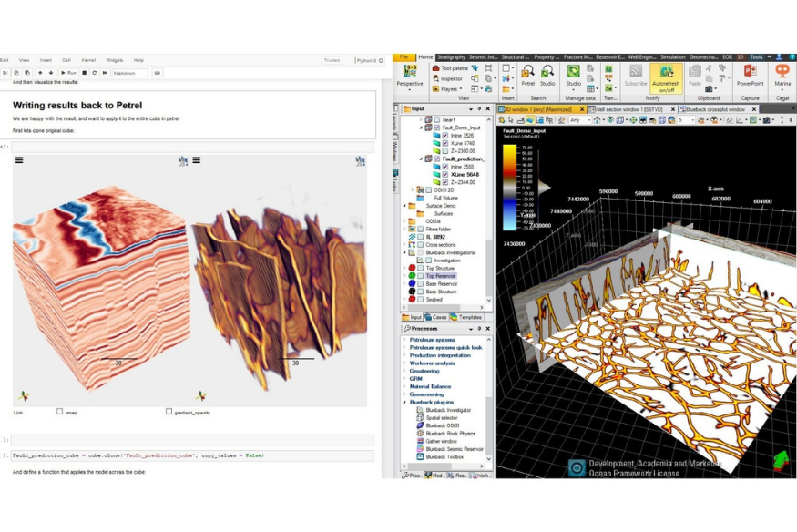Enable the gradient_opacity checkbox

[x=169, y=412]
